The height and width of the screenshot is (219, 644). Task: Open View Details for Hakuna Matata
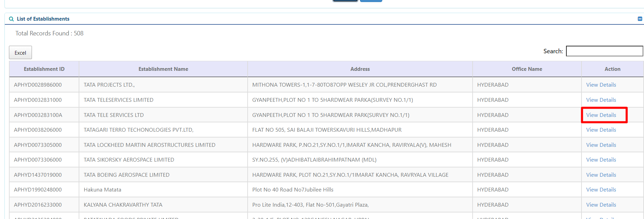point(601,190)
